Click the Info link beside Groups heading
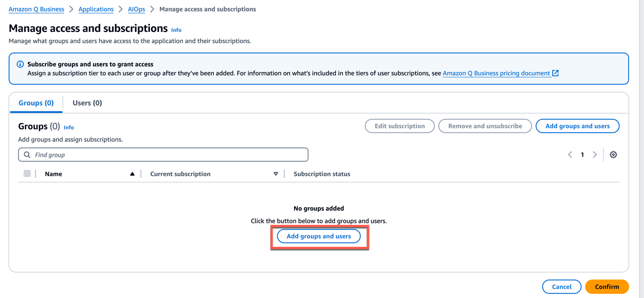 point(68,127)
